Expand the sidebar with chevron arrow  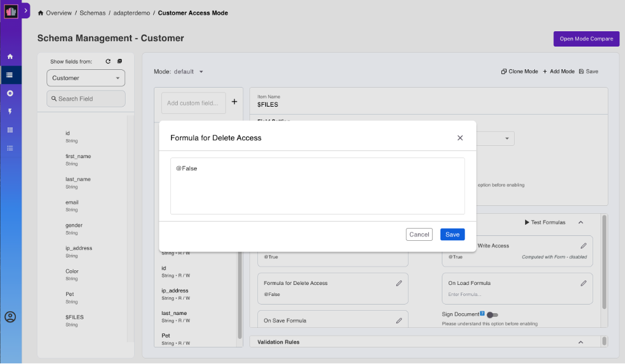[26, 11]
